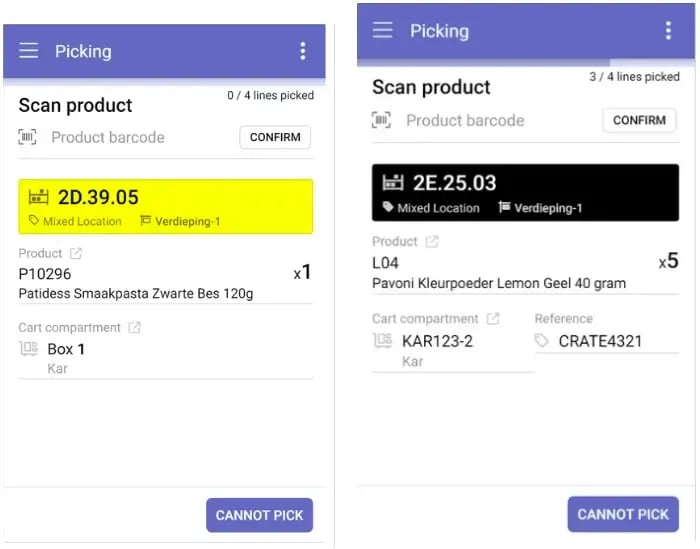Click Cannot Pick for Patidess Smaakpasta
The image size is (700, 549).
click(259, 515)
